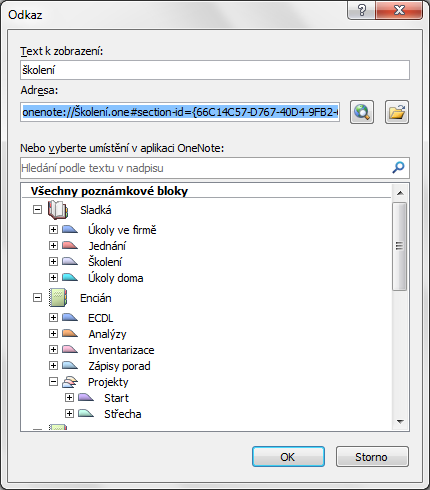The height and width of the screenshot is (490, 430).
Task: Click the orange Analýzy section tab icon
Action: (70, 333)
